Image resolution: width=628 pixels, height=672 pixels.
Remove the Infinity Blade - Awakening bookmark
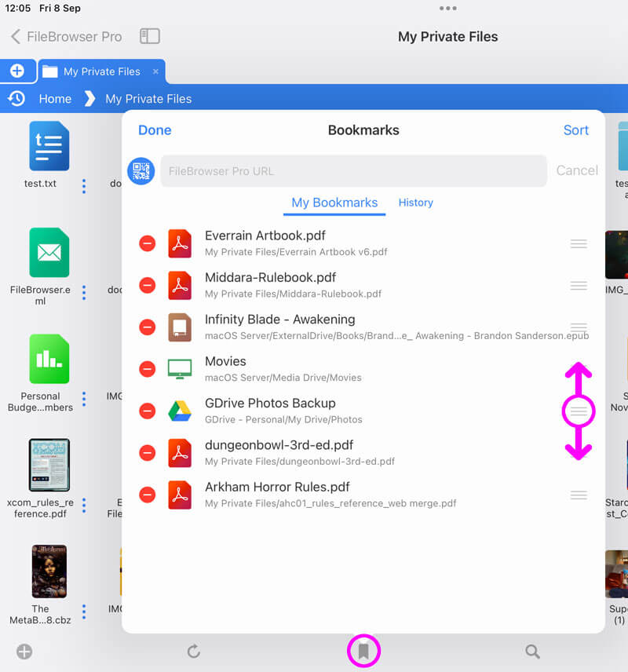point(147,327)
